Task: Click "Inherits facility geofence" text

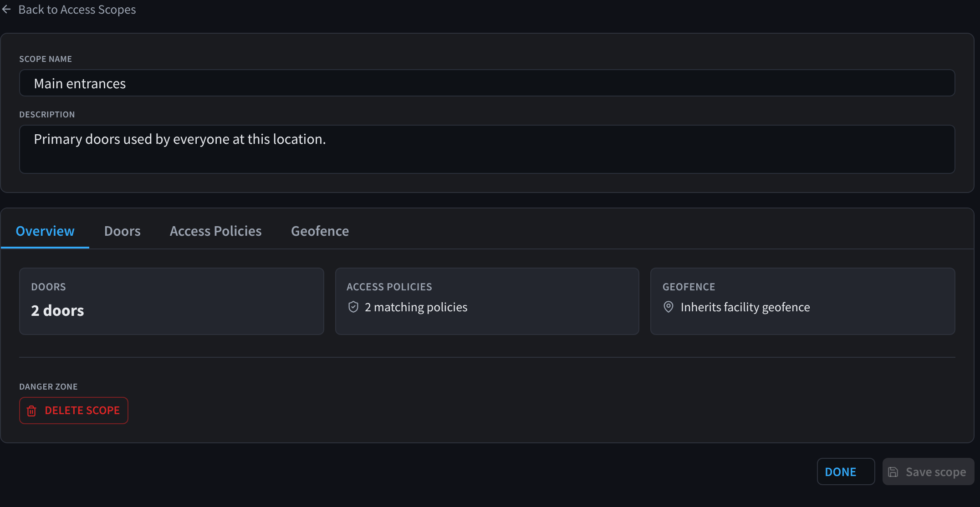Action: click(x=745, y=307)
